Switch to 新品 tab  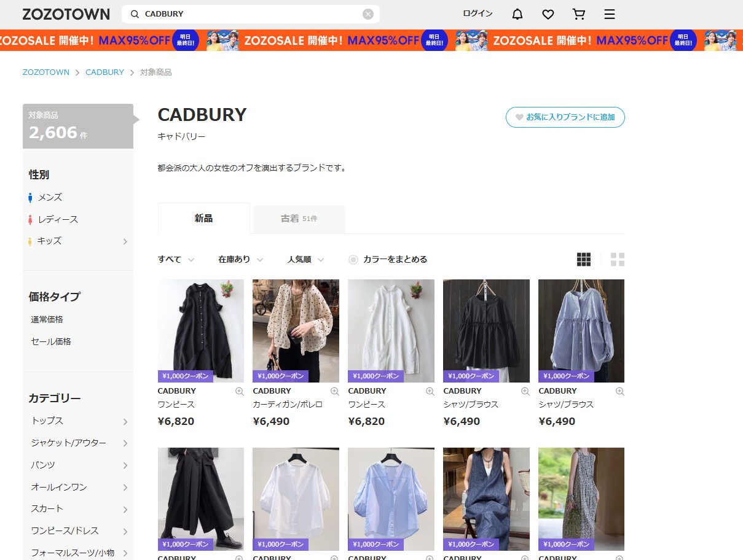tap(204, 219)
